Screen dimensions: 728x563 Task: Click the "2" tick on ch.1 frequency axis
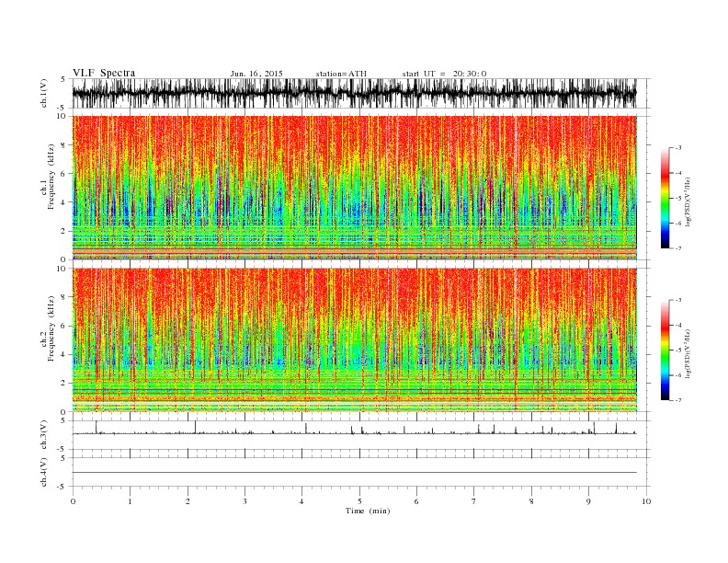click(x=64, y=231)
